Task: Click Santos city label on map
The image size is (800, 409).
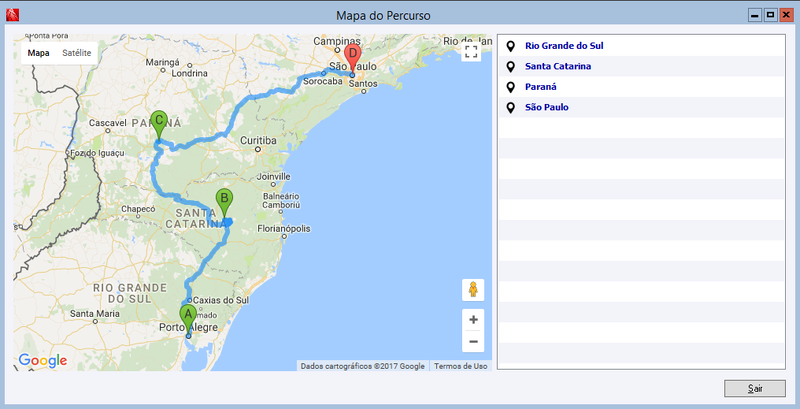Action: tap(364, 84)
